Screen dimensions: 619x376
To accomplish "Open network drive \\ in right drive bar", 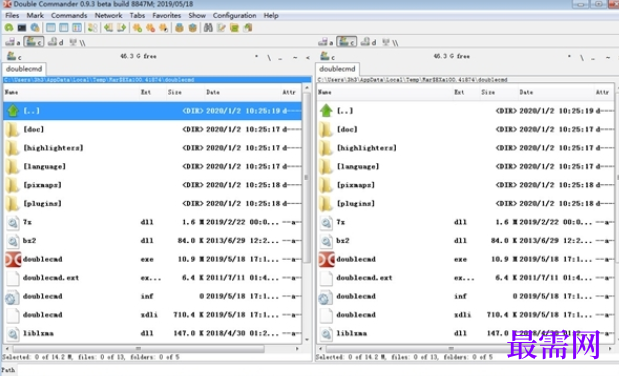I will coord(390,42).
